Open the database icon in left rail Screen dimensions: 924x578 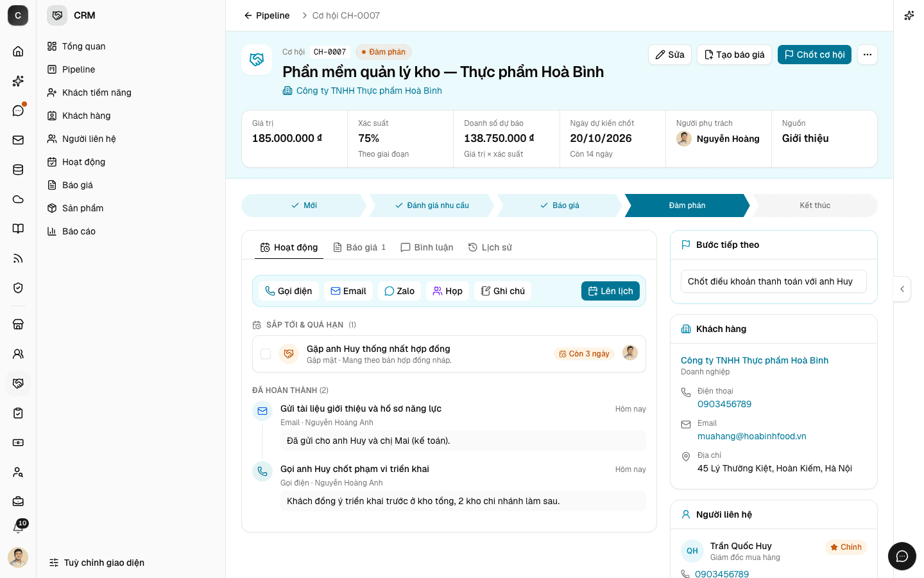coord(18,170)
